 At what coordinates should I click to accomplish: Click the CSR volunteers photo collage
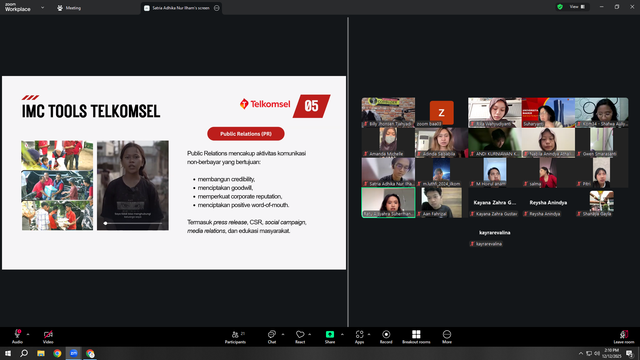pos(57,185)
